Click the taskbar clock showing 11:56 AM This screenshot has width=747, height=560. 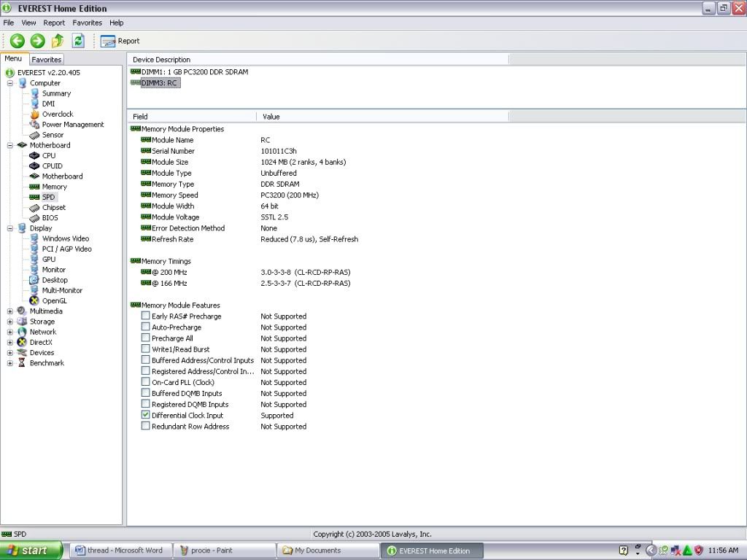723,551
